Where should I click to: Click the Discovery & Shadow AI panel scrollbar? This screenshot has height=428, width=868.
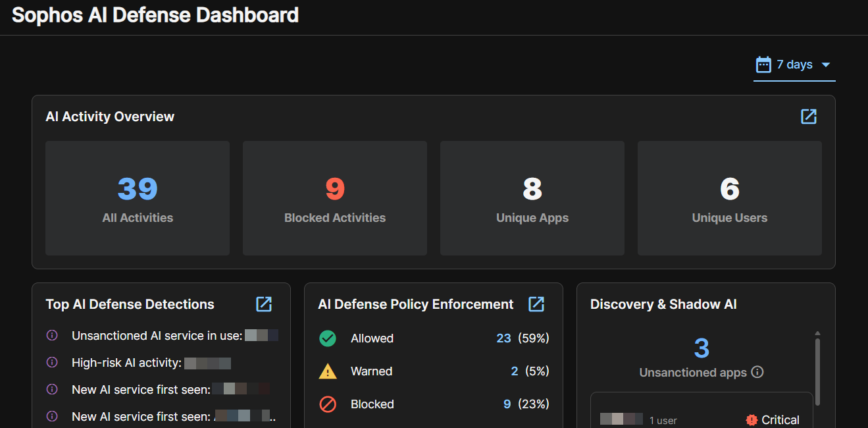click(817, 371)
